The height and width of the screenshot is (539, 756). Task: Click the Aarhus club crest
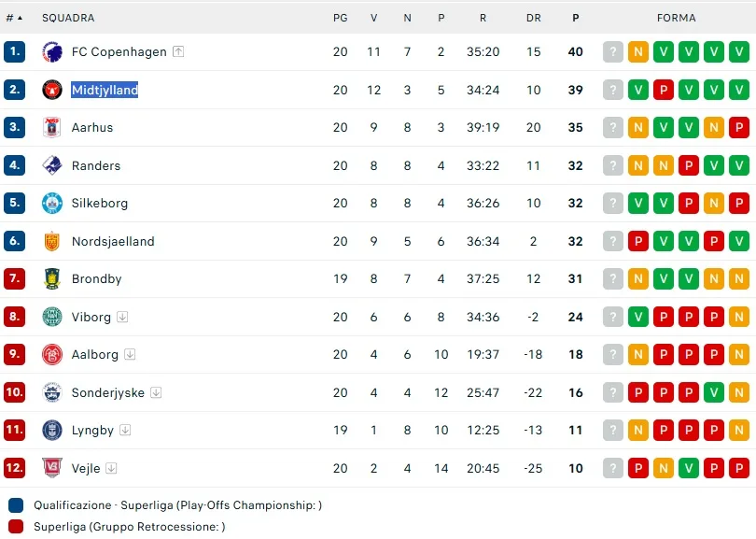(51, 128)
